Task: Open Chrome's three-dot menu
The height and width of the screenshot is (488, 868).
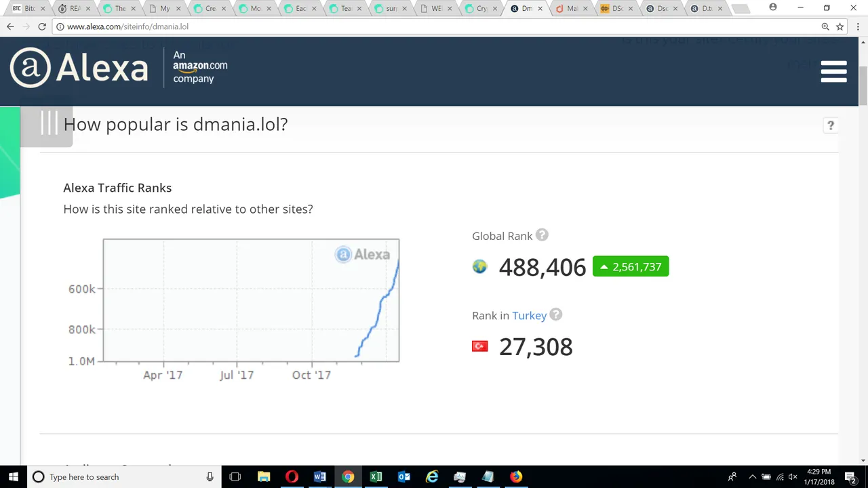Action: 858,26
